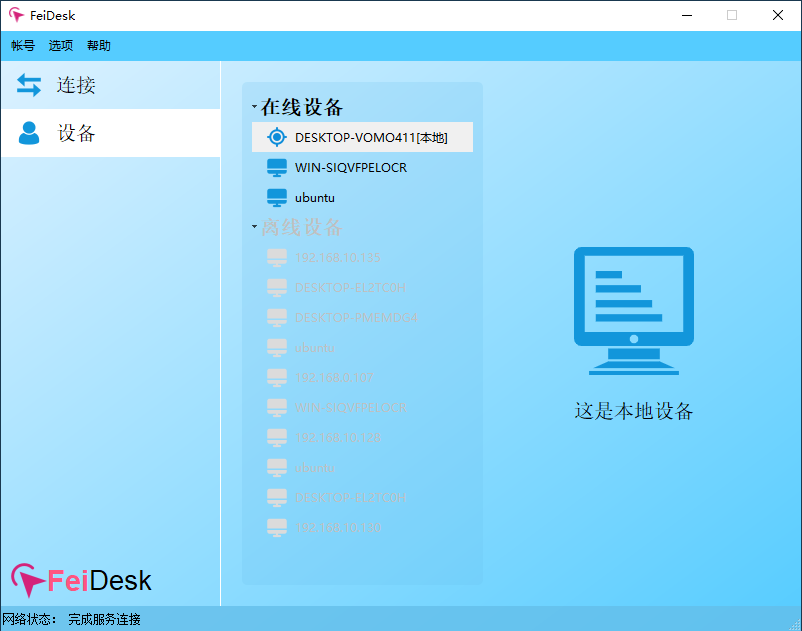Collapse the 在线设备 group arrow
This screenshot has width=802, height=631.
pos(254,106)
